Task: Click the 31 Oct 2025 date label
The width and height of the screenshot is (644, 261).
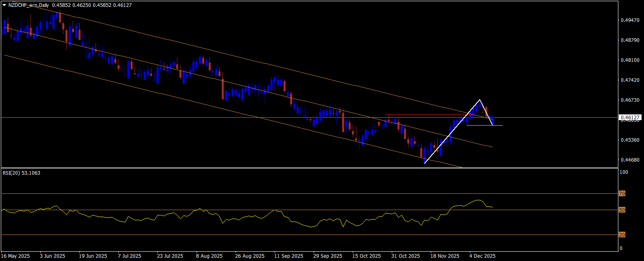Action: click(406, 256)
